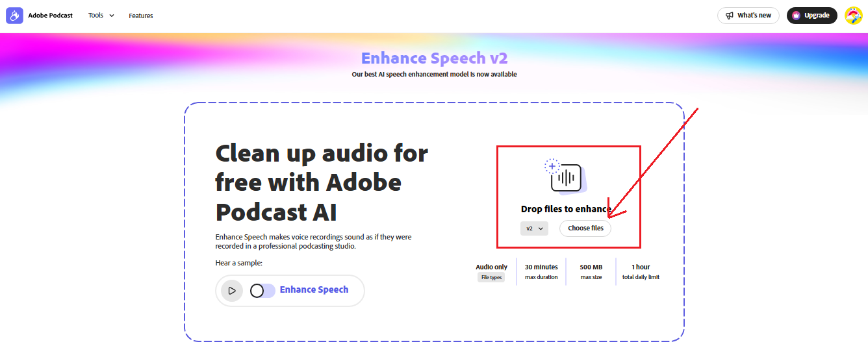Click the What's new button
The height and width of the screenshot is (344, 868).
coord(748,16)
